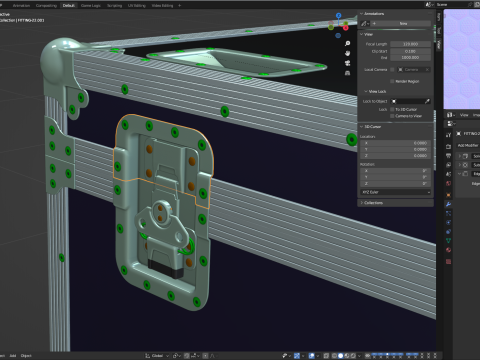
Task: Open the Scene properties tab icon
Action: (448, 174)
